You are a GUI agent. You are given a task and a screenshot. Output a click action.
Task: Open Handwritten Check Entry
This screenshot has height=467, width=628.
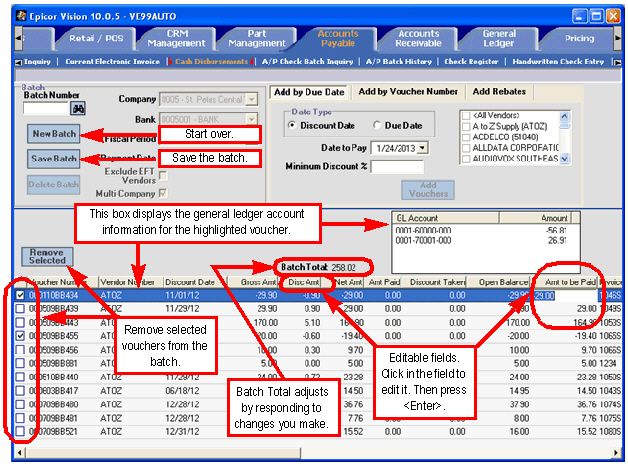tap(558, 62)
